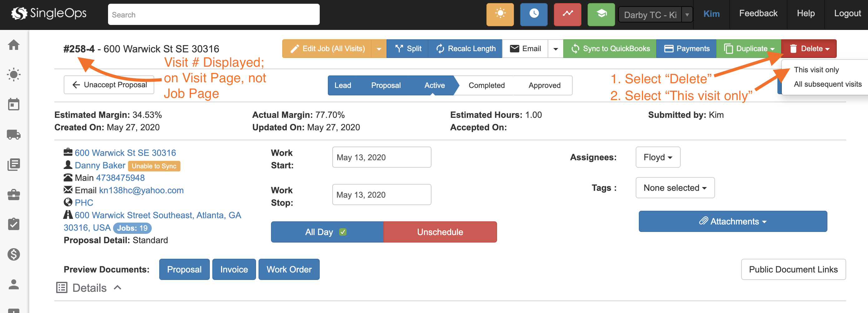The image size is (868, 313).
Task: Click the blue clock icon button
Action: [x=533, y=14]
